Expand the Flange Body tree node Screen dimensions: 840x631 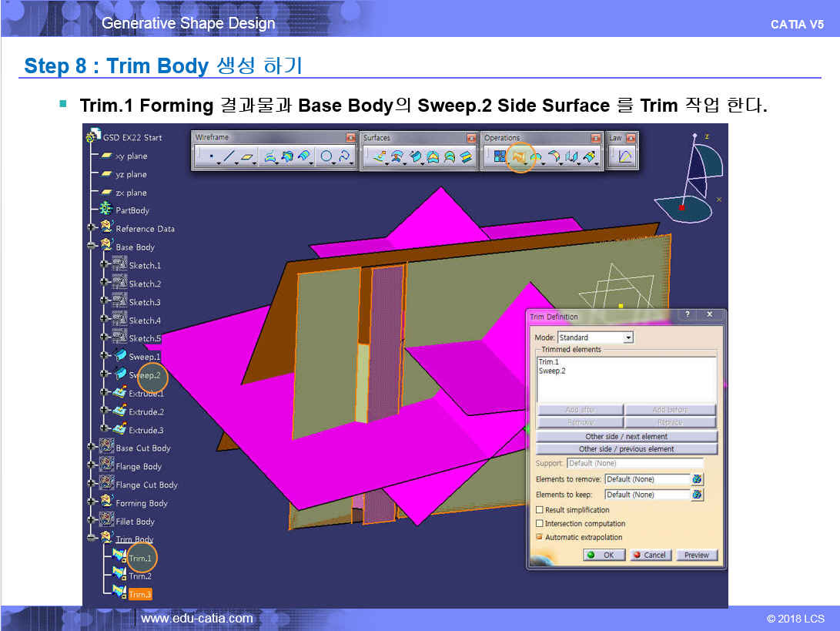(92, 466)
